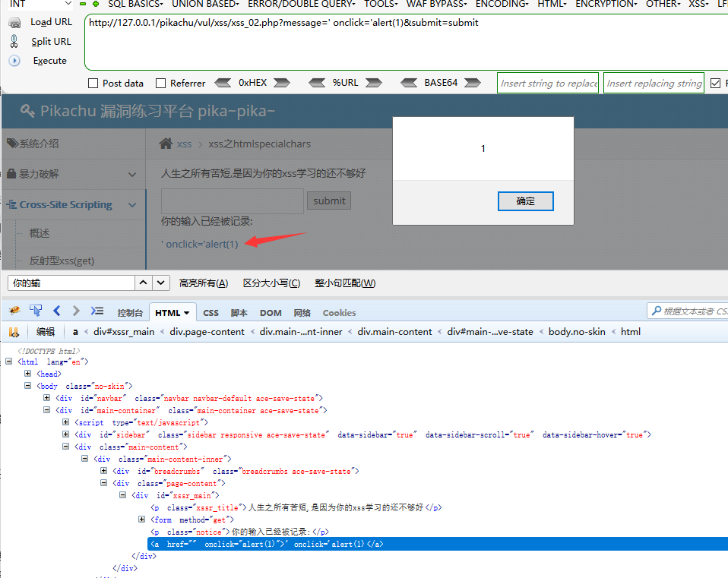Collapse the html root node
This screenshot has height=578, width=728.
(x=9, y=362)
